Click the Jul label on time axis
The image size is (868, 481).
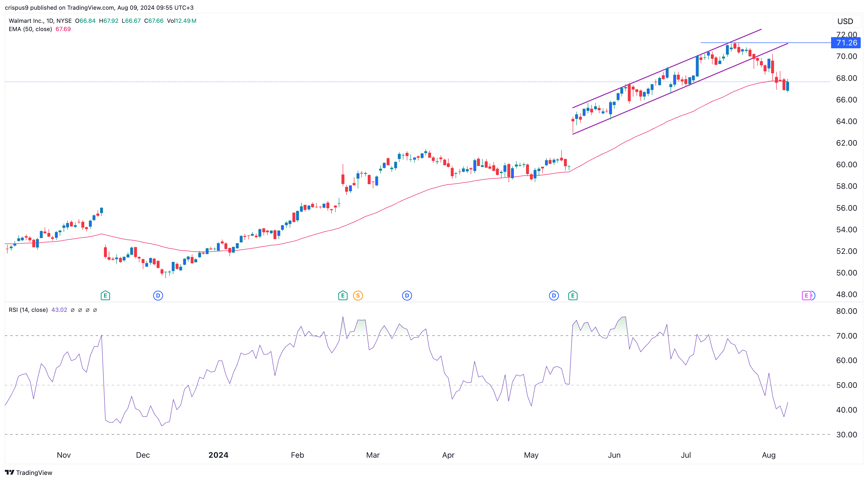(x=686, y=455)
